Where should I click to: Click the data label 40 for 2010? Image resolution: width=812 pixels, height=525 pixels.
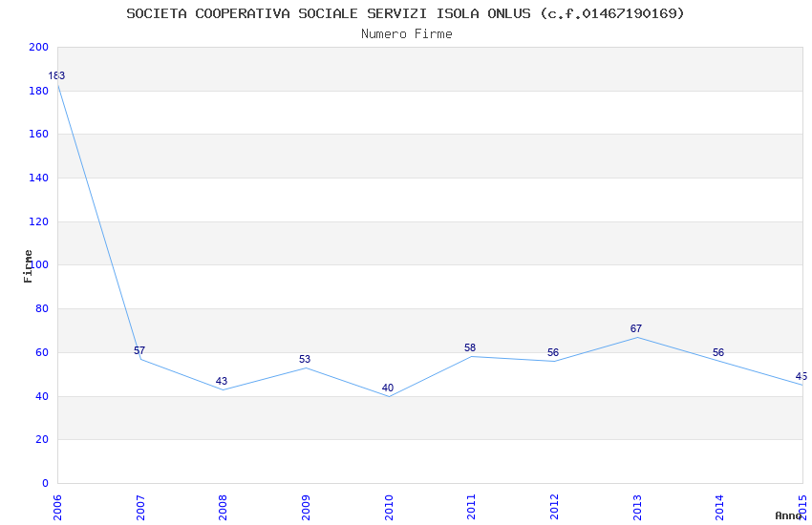click(x=387, y=388)
